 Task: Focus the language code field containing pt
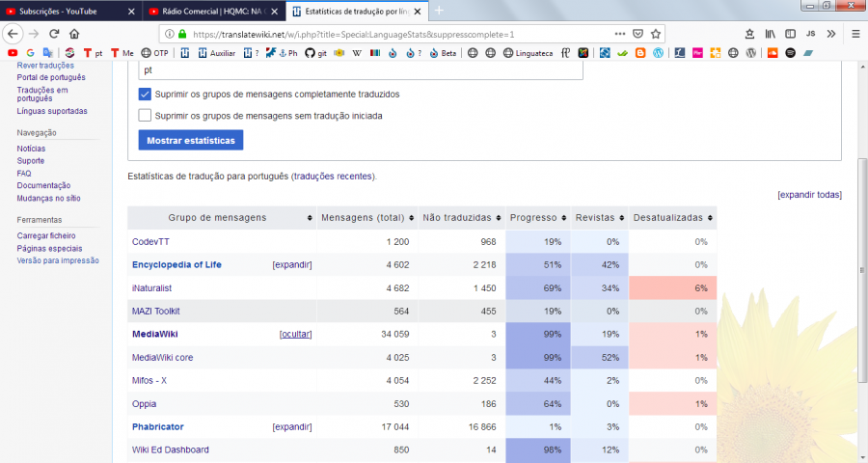[x=361, y=70]
